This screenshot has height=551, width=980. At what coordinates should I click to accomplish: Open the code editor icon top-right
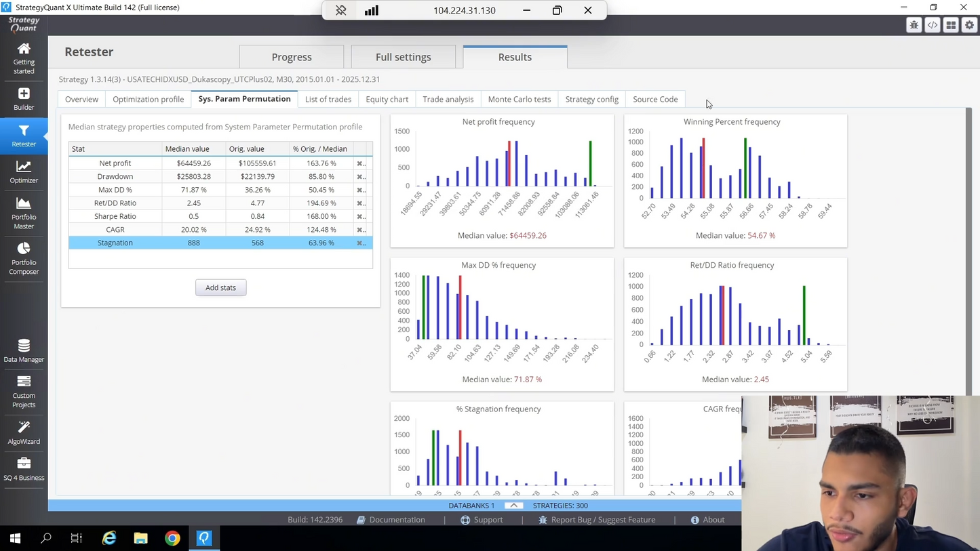pyautogui.click(x=933, y=25)
